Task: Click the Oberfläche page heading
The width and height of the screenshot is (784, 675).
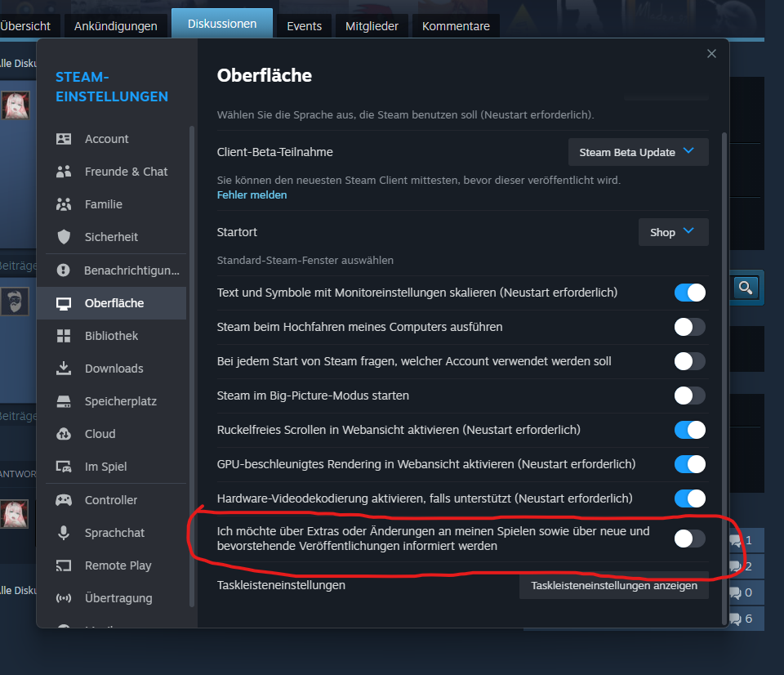Action: tap(265, 75)
